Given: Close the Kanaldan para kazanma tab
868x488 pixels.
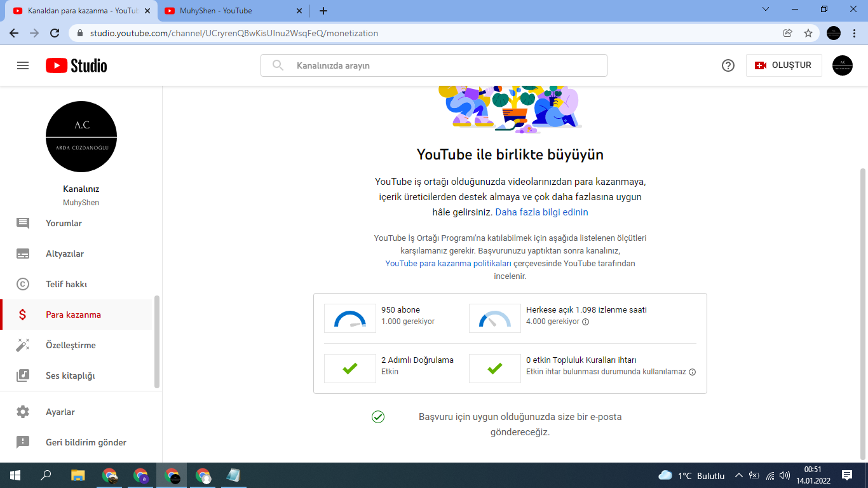Looking at the screenshot, I should coord(147,11).
